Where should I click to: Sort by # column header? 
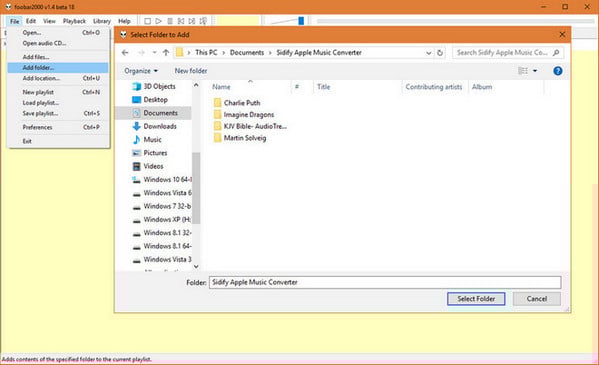(297, 87)
